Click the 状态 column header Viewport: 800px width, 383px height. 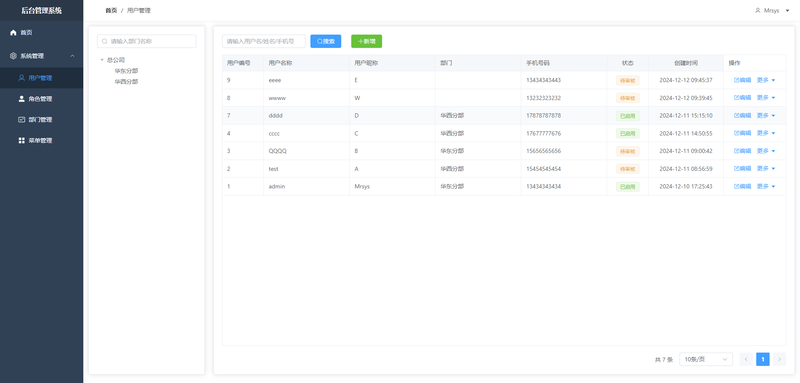[628, 63]
